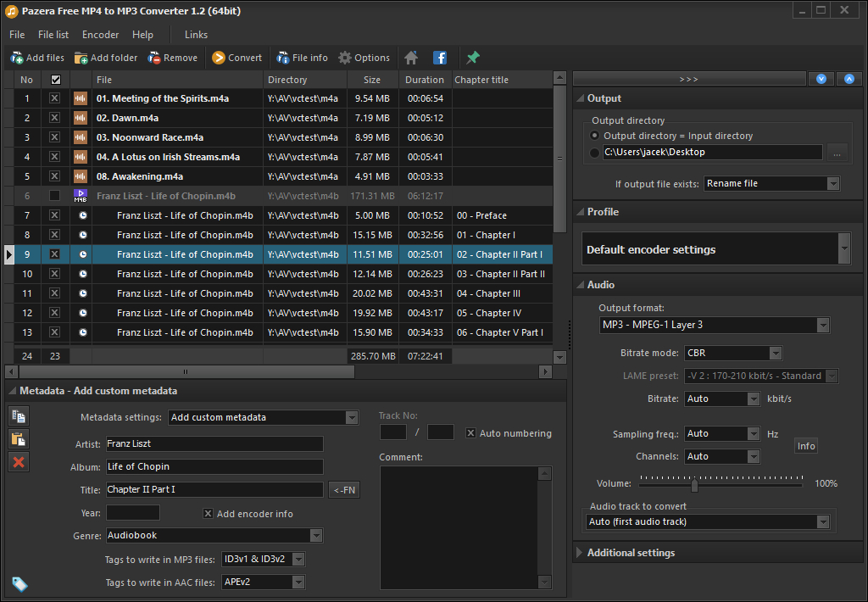Open the Channels dropdown
This screenshot has width=868, height=602.
722,456
